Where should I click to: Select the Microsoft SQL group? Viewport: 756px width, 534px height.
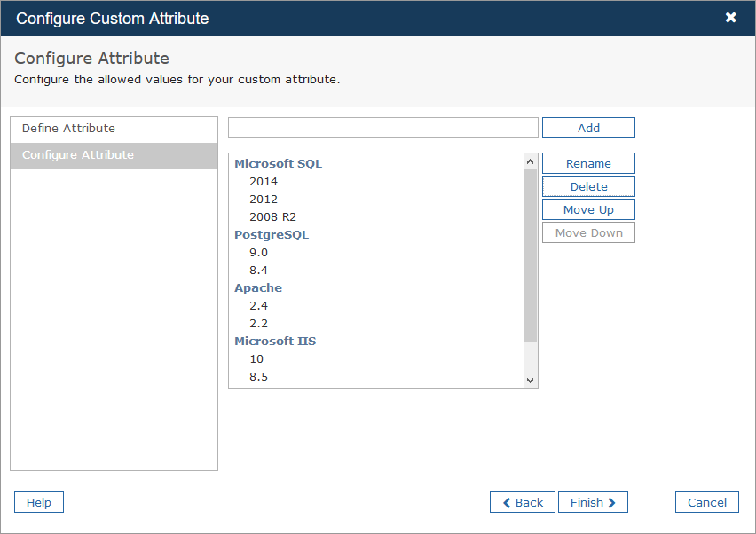[x=279, y=164]
